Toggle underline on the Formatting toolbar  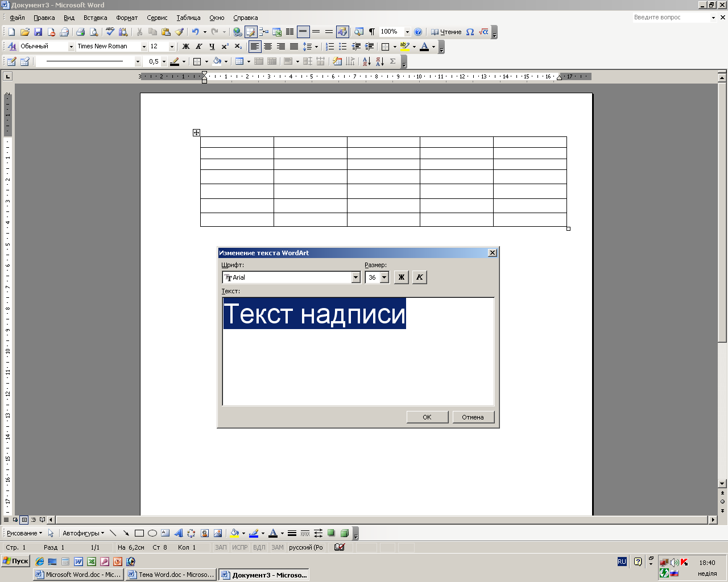(212, 47)
